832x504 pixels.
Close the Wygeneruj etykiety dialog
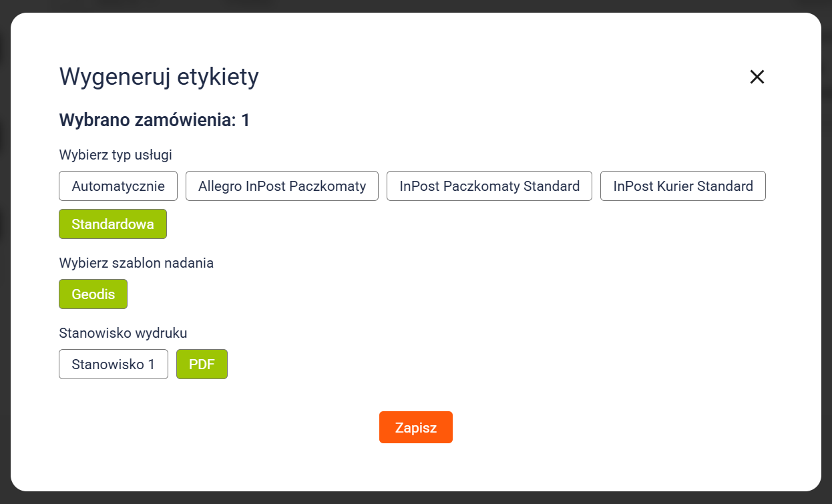(757, 77)
